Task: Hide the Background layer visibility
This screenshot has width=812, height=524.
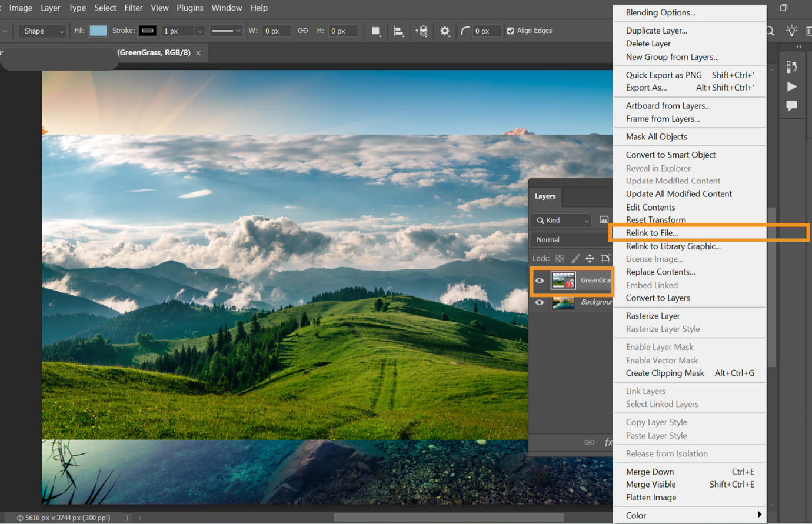Action: [540, 302]
